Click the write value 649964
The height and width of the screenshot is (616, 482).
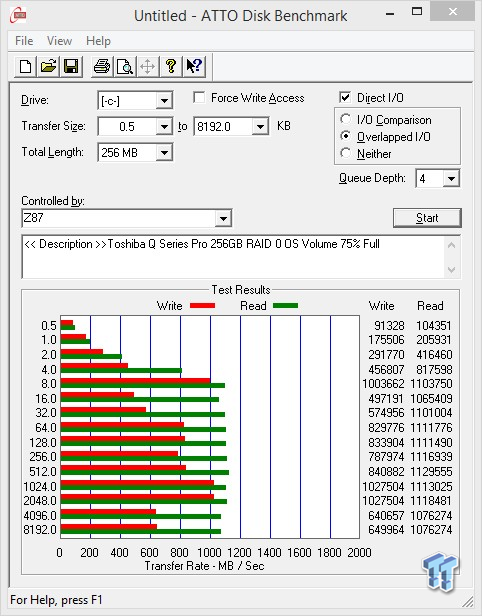tap(386, 530)
